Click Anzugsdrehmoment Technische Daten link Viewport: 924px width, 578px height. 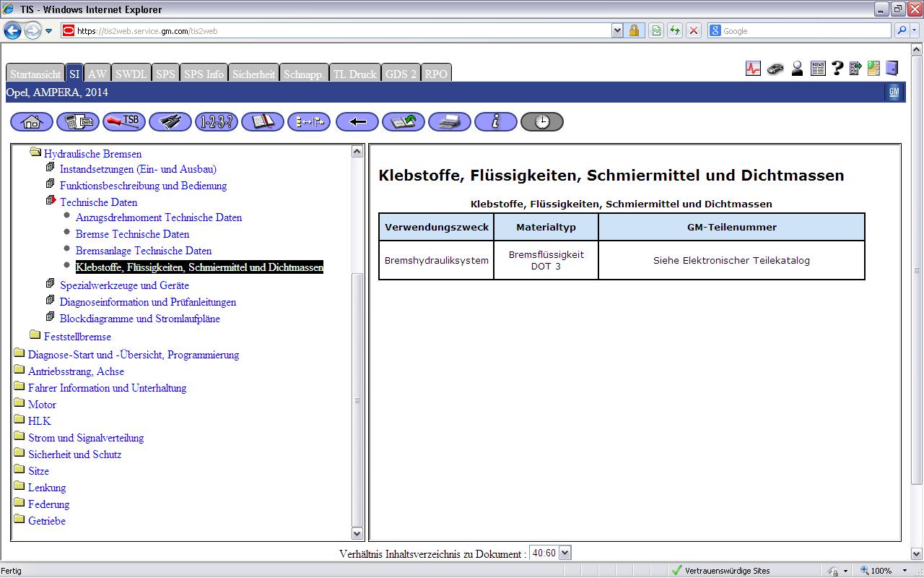click(x=158, y=217)
